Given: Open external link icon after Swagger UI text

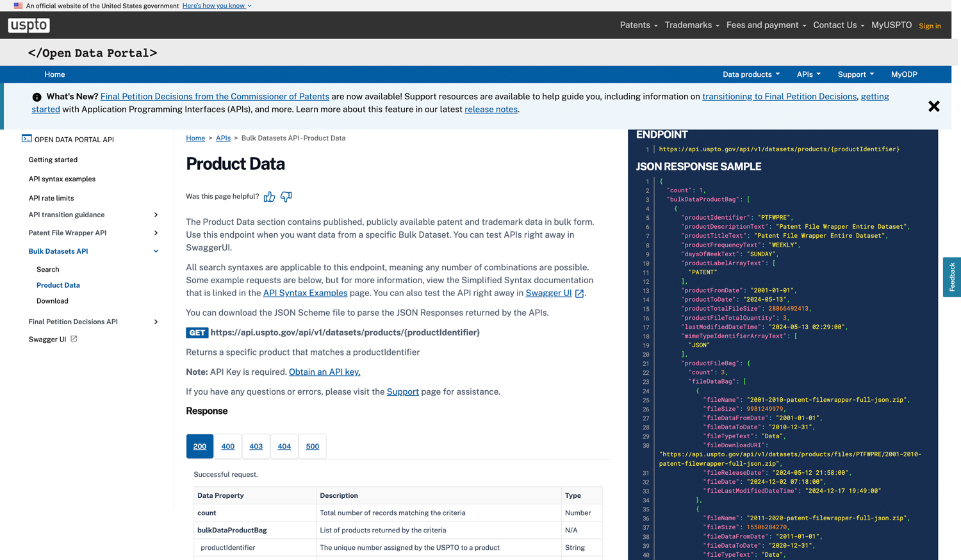Looking at the screenshot, I should point(579,293).
